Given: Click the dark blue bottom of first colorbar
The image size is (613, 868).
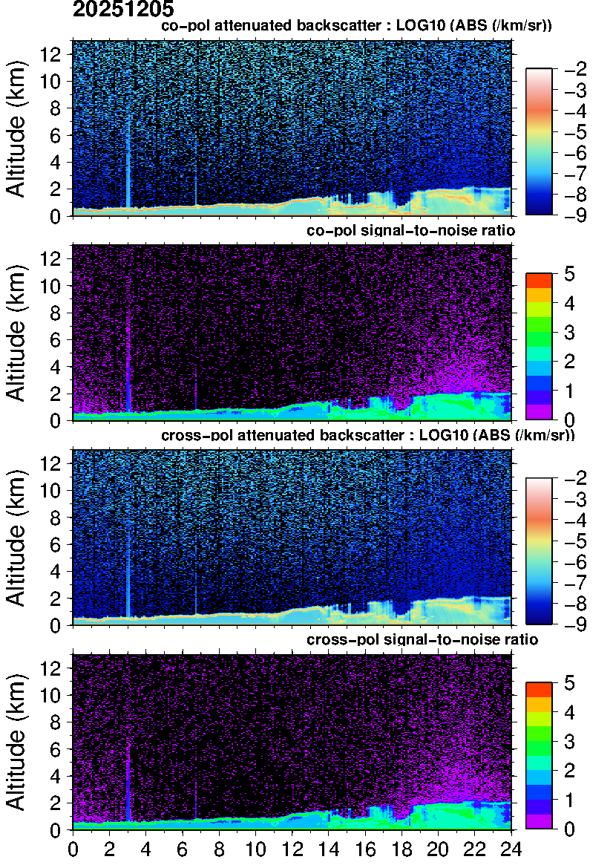Looking at the screenshot, I should click(x=539, y=208).
